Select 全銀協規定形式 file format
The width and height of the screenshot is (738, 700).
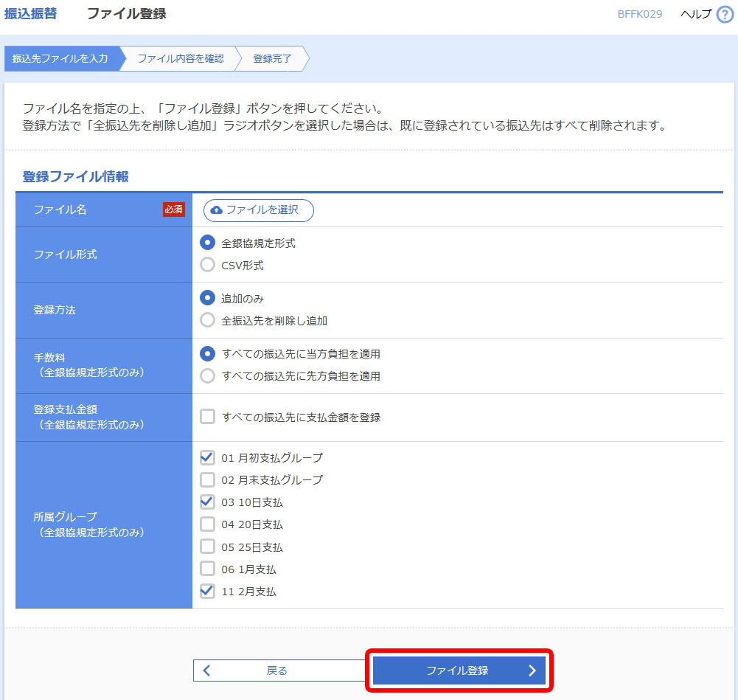click(208, 243)
